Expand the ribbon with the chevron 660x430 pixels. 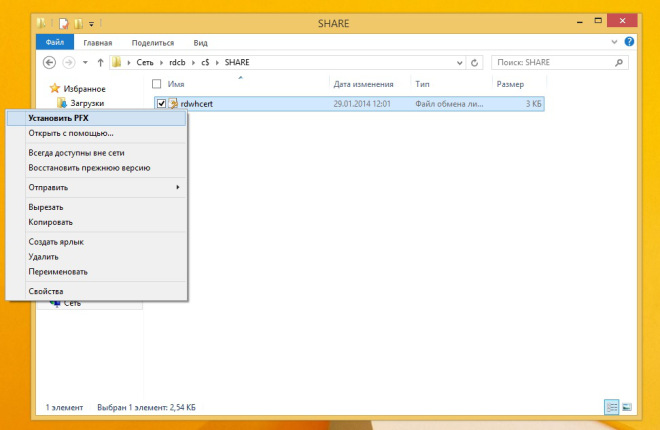[x=615, y=43]
